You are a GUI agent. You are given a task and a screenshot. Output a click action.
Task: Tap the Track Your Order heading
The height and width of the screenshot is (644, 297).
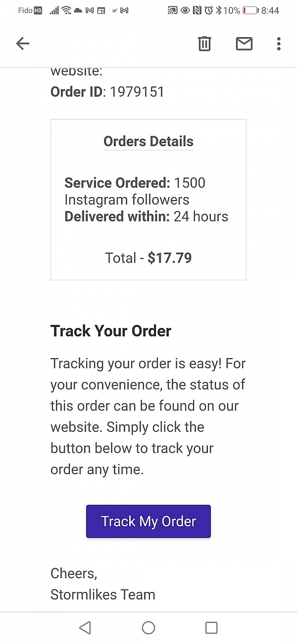click(x=111, y=331)
